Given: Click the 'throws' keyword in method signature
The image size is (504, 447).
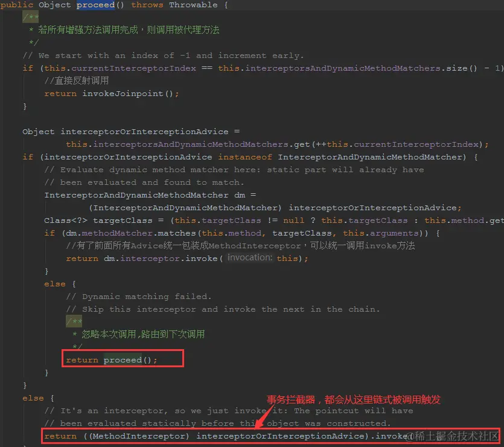Looking at the screenshot, I should 147,5.
